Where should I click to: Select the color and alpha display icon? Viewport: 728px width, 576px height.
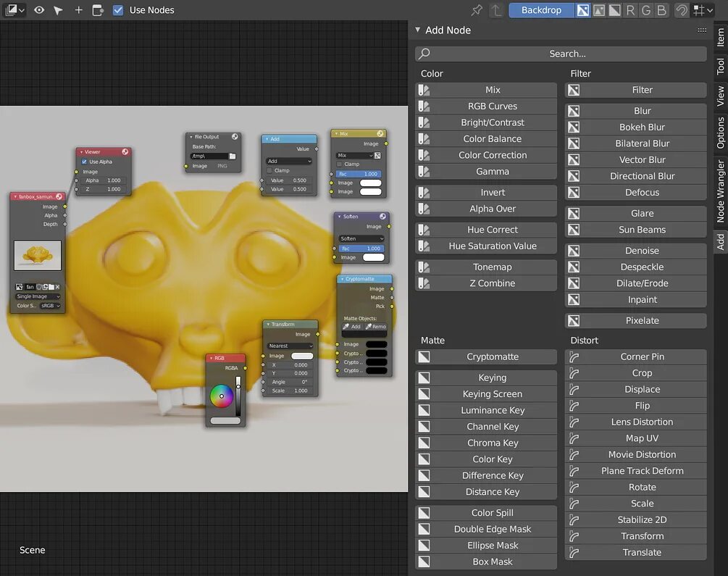582,10
